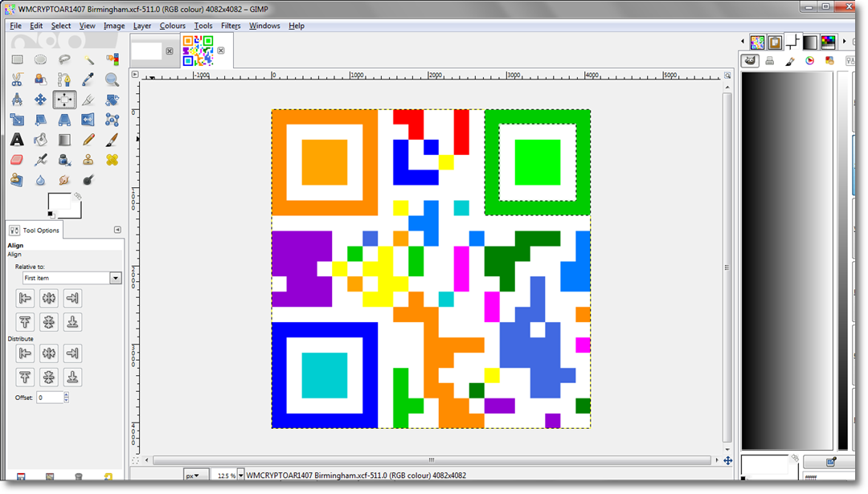Choose the Select by Colour tool
Screen dimensions: 868x494
pyautogui.click(x=112, y=59)
